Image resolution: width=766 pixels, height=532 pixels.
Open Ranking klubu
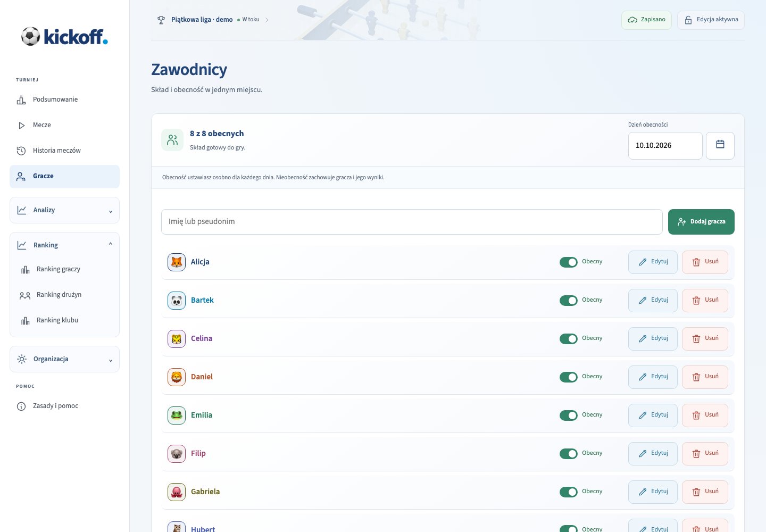tap(64, 321)
